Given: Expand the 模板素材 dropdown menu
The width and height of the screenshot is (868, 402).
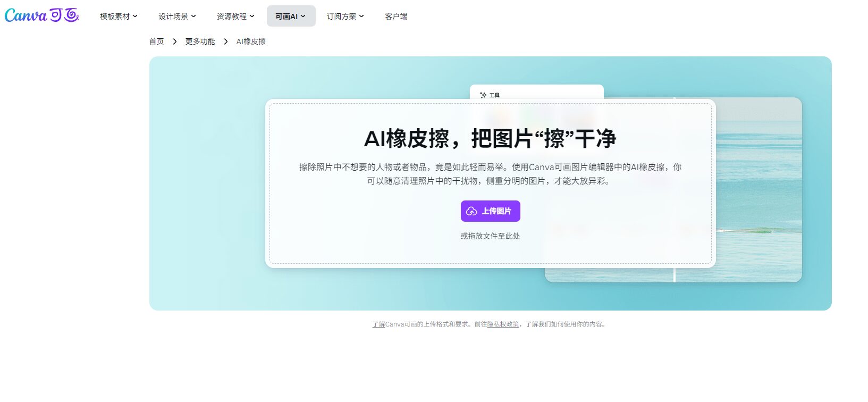Looking at the screenshot, I should [119, 16].
